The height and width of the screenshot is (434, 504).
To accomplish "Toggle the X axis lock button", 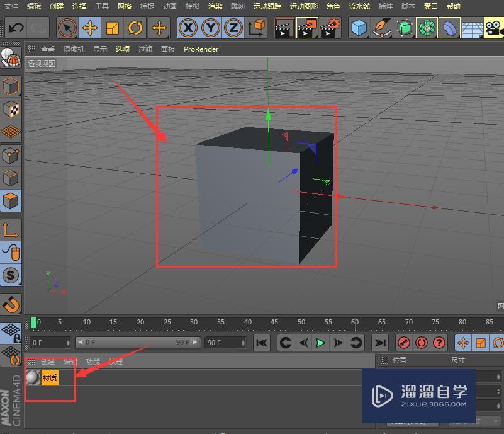I will pos(188,28).
